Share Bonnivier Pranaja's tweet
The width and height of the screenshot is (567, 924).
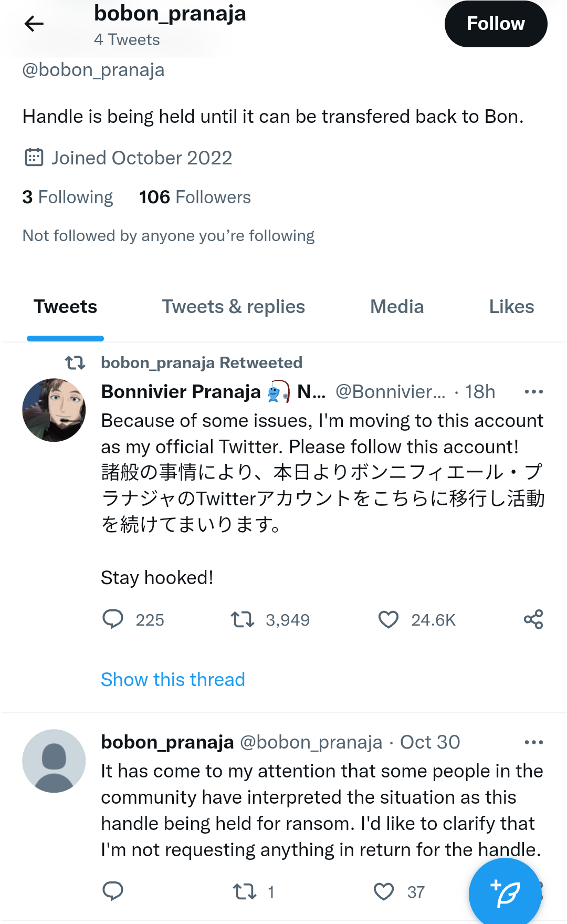(x=533, y=620)
